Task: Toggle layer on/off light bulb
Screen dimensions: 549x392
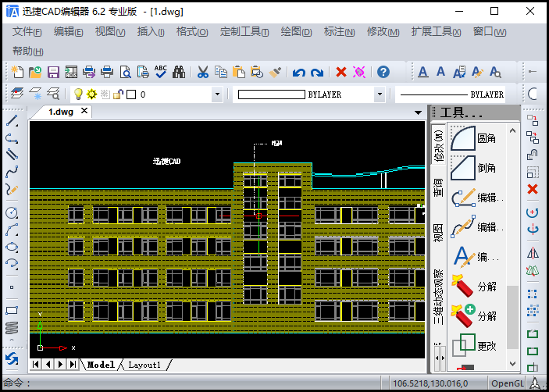Action: tap(78, 94)
